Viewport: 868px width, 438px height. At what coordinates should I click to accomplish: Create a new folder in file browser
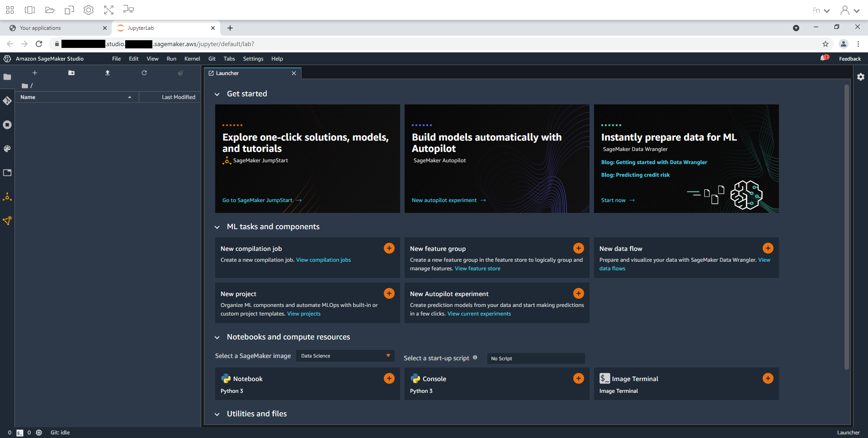[71, 73]
